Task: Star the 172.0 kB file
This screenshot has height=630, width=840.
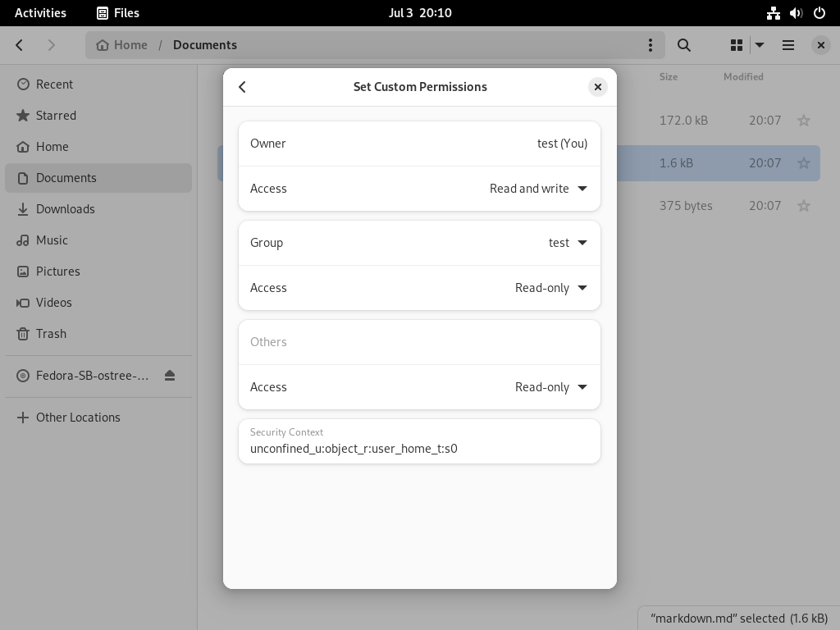Action: 804,121
